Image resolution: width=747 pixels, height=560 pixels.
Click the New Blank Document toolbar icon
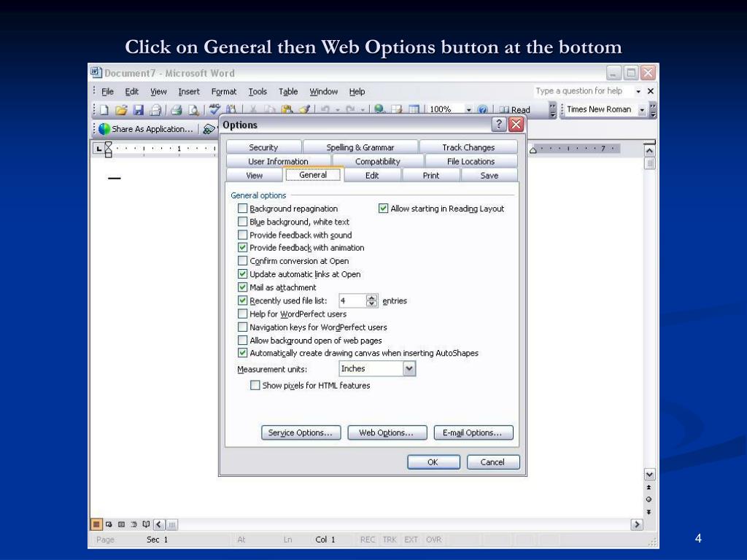[x=104, y=110]
